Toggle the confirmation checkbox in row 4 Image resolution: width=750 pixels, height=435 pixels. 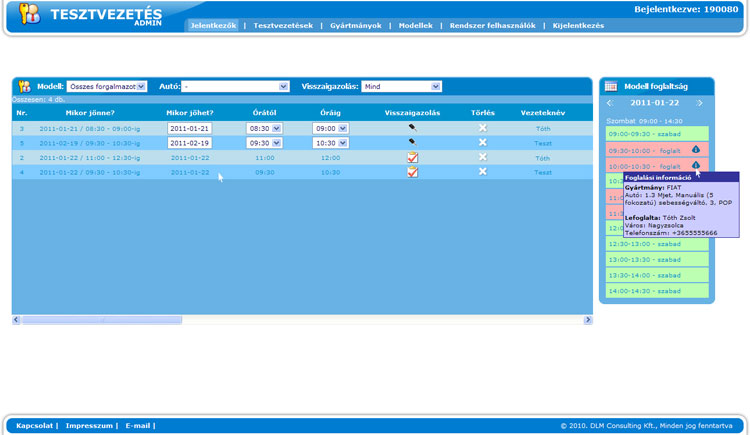coord(412,172)
